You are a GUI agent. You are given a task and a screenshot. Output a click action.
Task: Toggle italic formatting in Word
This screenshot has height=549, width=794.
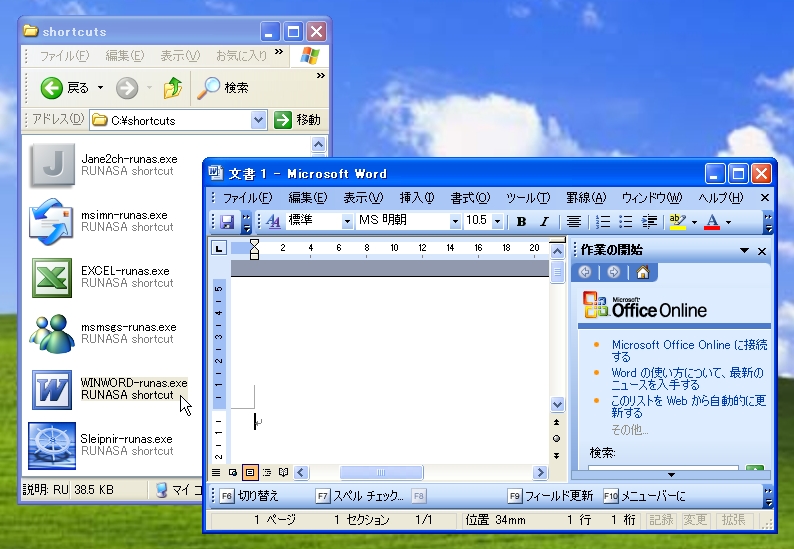(x=544, y=222)
